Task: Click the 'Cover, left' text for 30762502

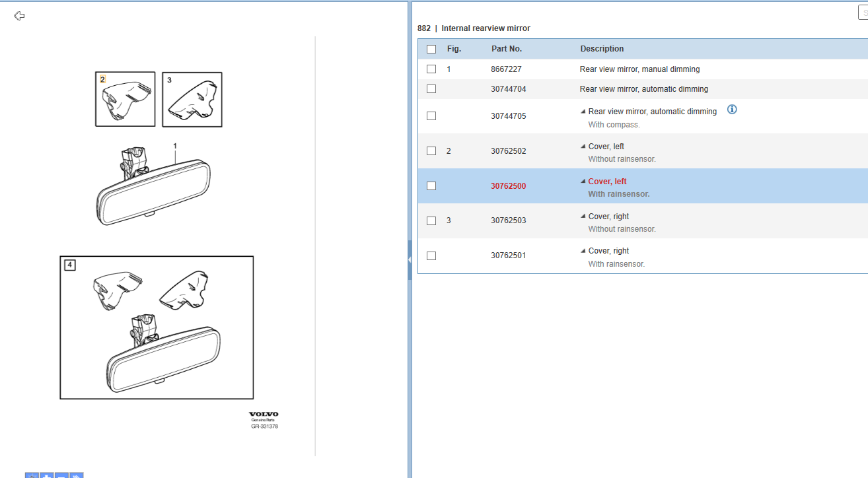Action: coord(606,147)
